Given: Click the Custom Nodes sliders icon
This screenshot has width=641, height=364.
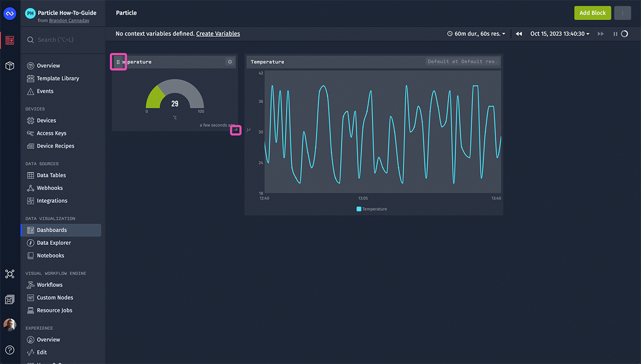Looking at the screenshot, I should click(30, 298).
